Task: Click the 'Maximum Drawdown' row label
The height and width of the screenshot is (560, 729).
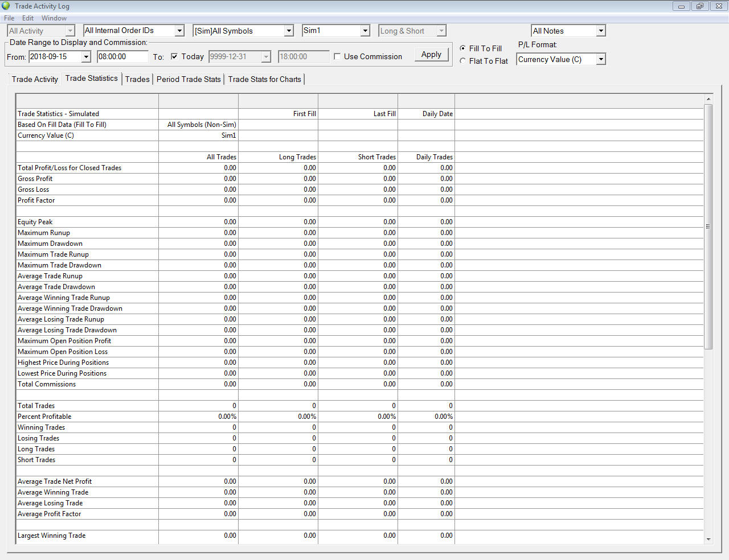Action: [x=50, y=244]
